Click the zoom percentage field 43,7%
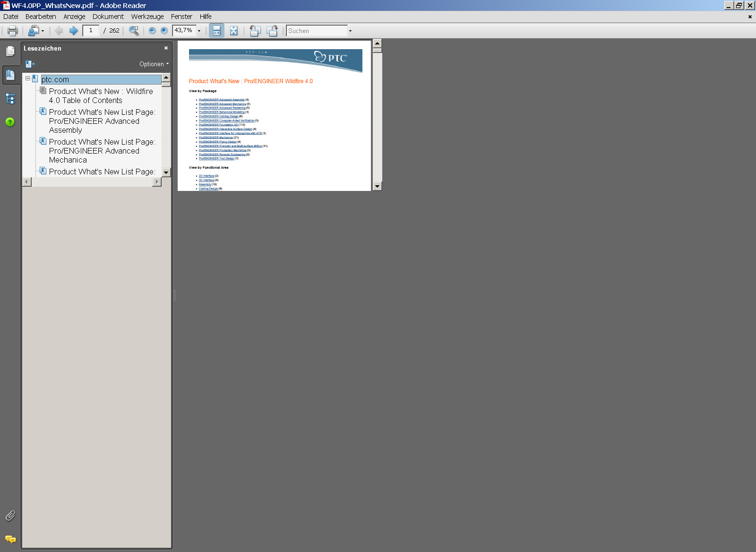Image resolution: width=756 pixels, height=552 pixels. coord(184,31)
